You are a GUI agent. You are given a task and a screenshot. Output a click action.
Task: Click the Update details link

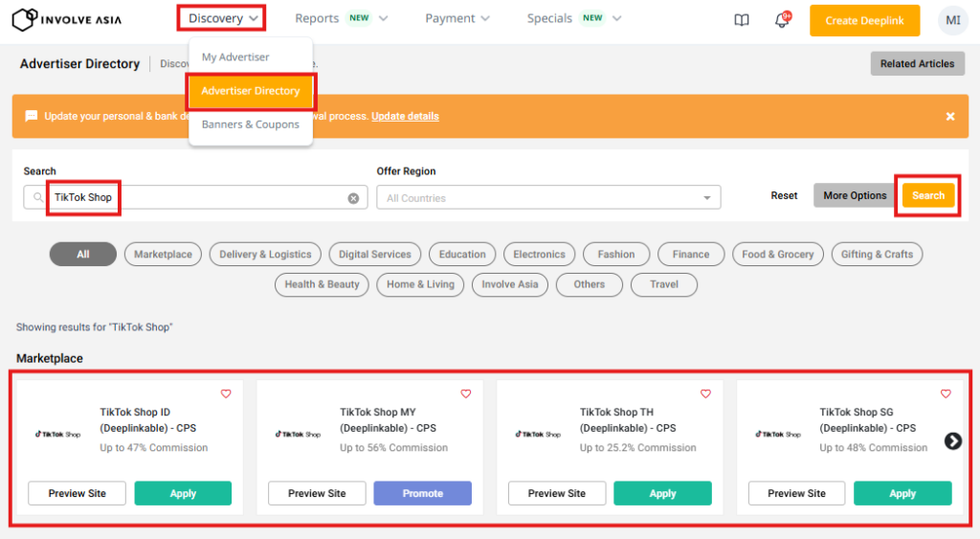405,116
